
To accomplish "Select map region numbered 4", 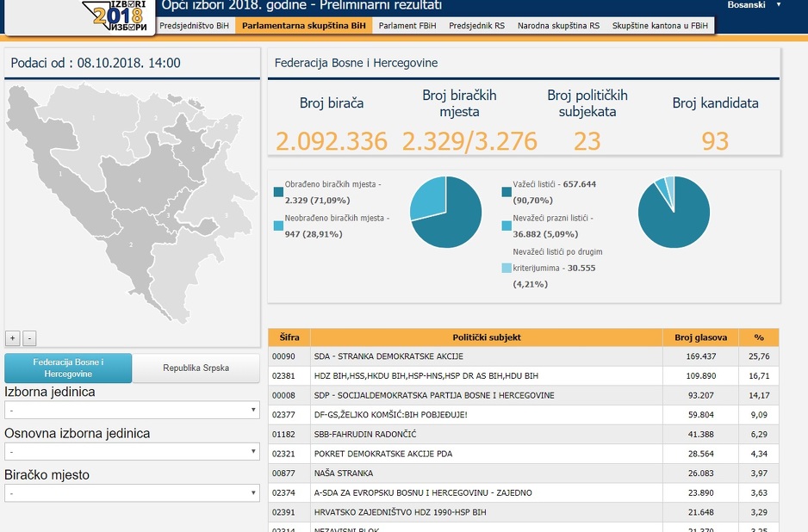I will [x=139, y=181].
